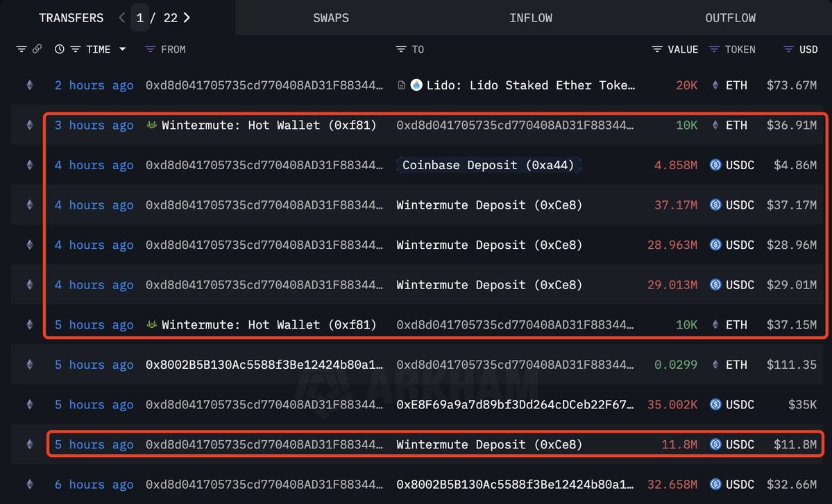Open Wintermute Deposit on the $28.96M row
Viewport: 832px width, 504px height.
coord(489,245)
